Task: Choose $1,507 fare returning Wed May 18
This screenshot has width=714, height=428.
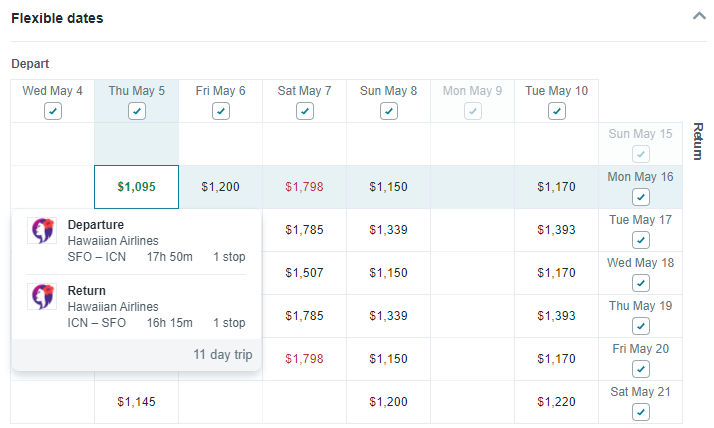Action: [304, 273]
